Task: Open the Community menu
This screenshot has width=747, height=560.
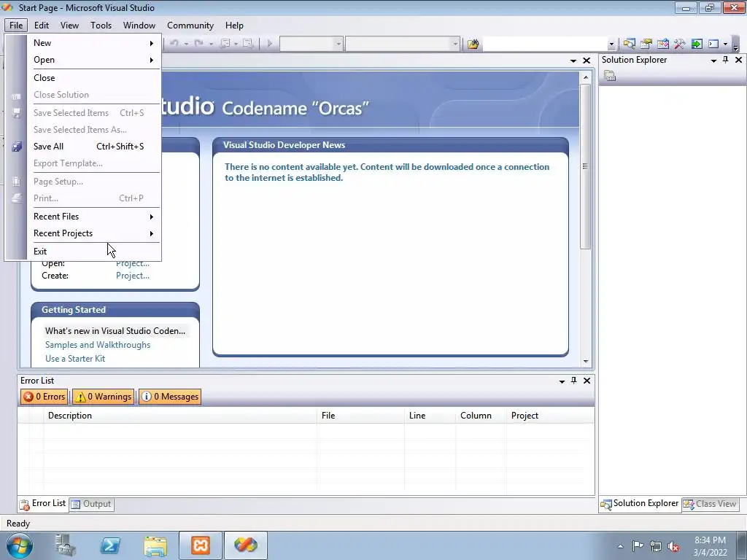Action: tap(190, 26)
